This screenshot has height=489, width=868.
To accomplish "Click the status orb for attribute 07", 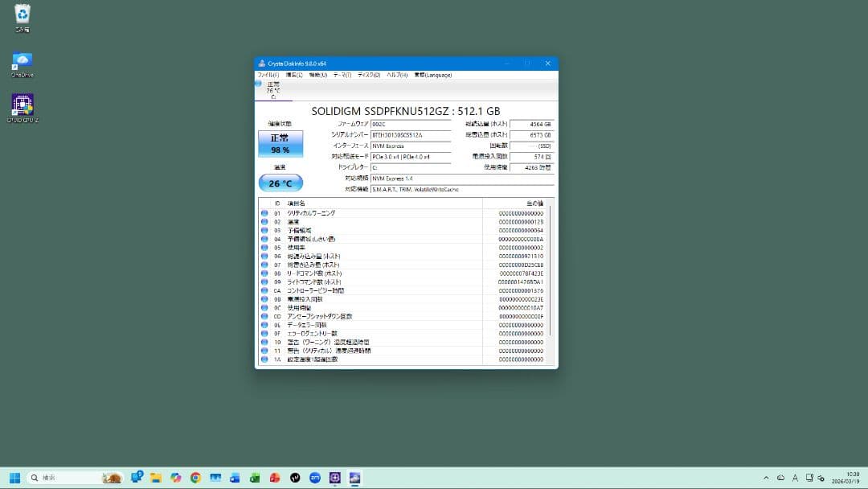I will click(x=264, y=265).
